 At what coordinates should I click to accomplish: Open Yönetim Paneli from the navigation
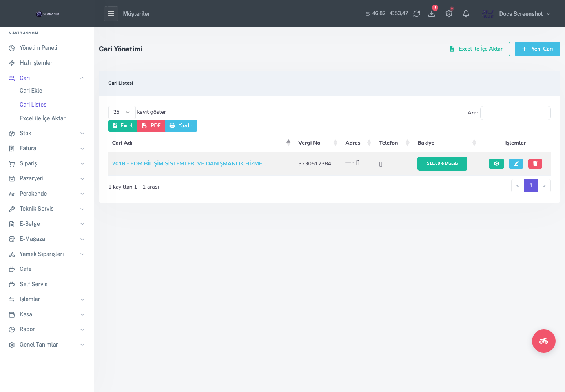click(38, 48)
